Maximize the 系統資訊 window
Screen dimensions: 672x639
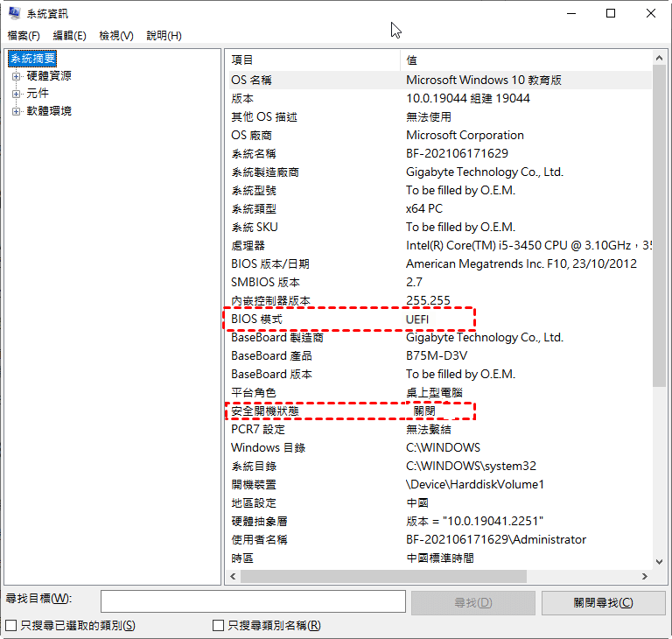click(611, 13)
